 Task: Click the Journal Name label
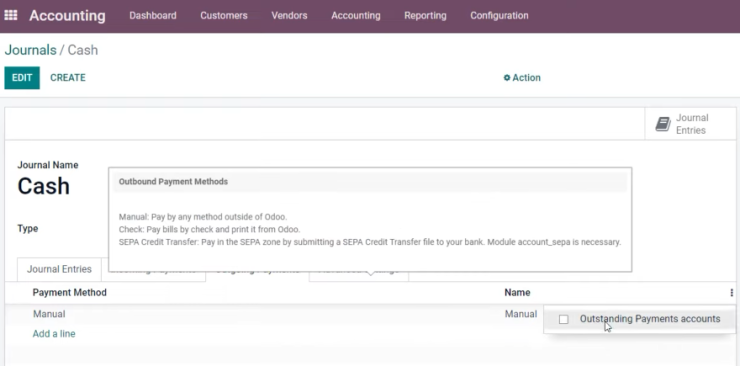tap(48, 165)
